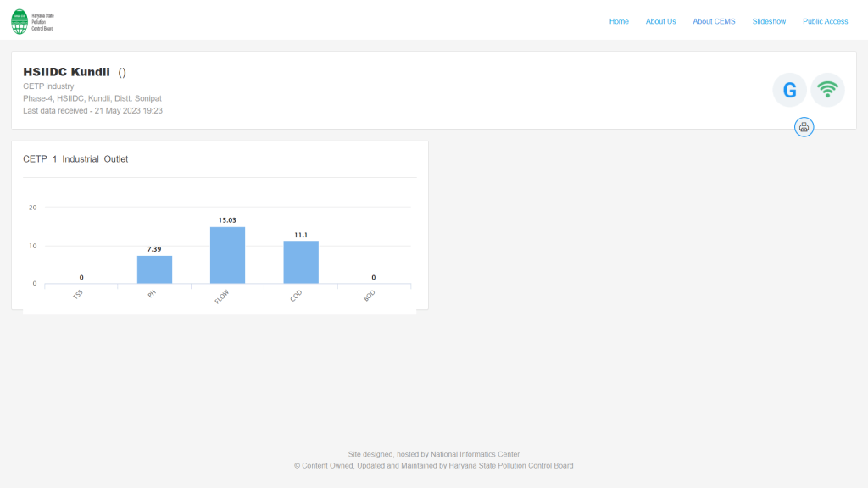Click the 7.39 value label above PH
The image size is (868, 488).
(154, 249)
